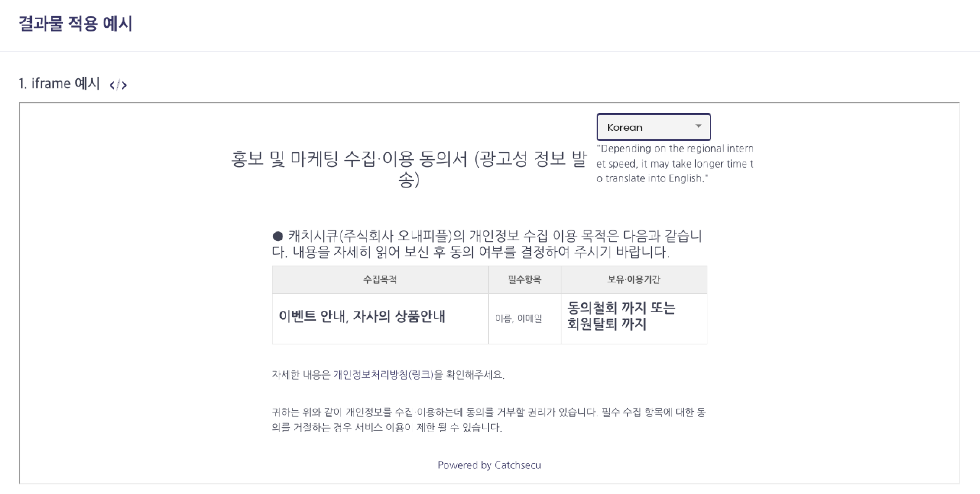Click the 동의철회 까지 또는 회원탈퇴 까지 cell
Viewport: 980px width, 494px height.
tap(634, 318)
